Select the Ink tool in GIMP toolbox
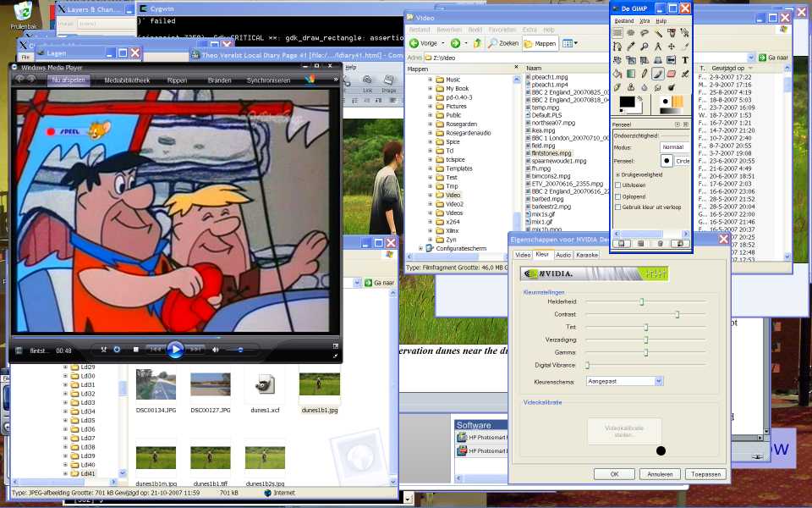This screenshot has height=508, width=812. (617, 87)
